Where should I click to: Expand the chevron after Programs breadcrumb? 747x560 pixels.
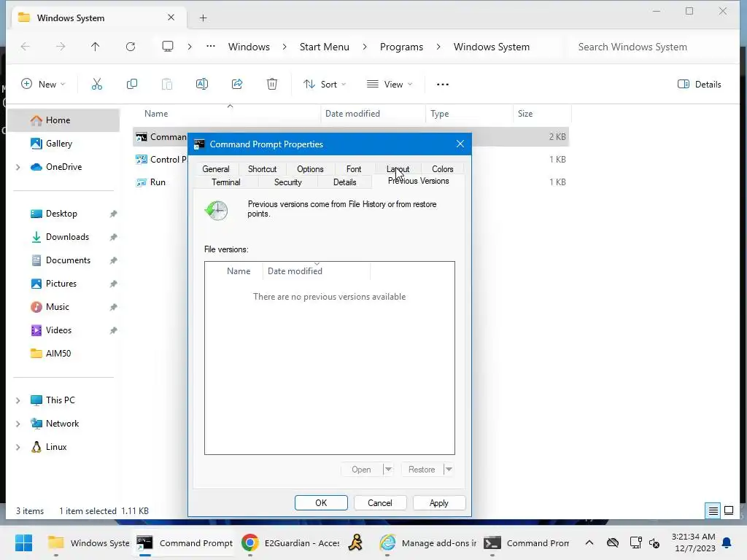[x=438, y=47]
